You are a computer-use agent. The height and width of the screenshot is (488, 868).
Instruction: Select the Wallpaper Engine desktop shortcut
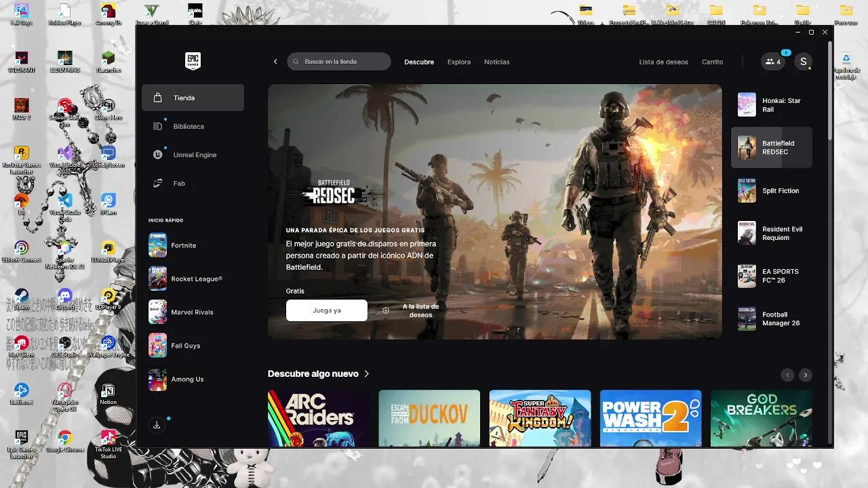point(108,346)
